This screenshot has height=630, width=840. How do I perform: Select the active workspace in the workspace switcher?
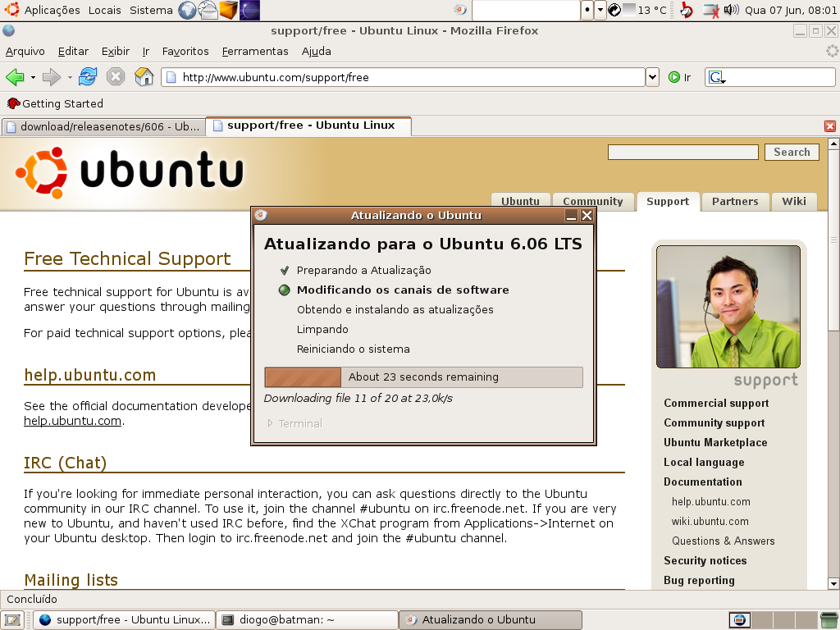point(740,620)
